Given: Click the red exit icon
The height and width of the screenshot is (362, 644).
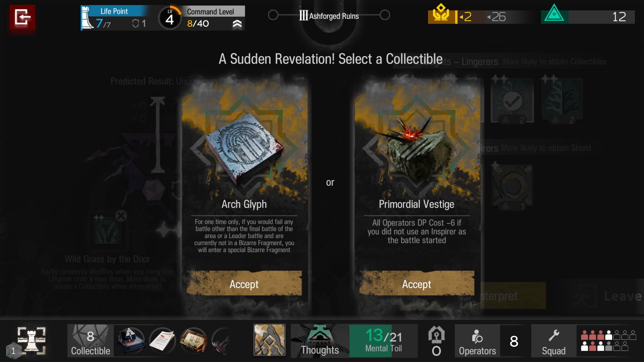Looking at the screenshot, I should [22, 17].
